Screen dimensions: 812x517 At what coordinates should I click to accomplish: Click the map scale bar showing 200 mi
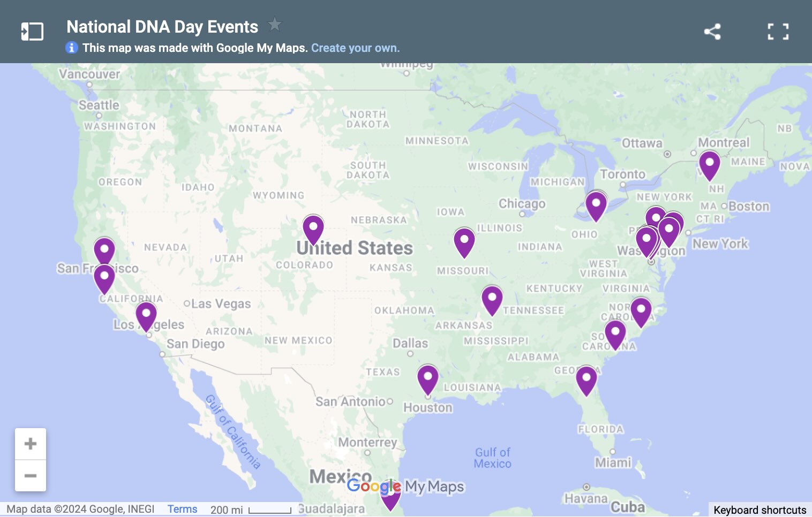251,510
